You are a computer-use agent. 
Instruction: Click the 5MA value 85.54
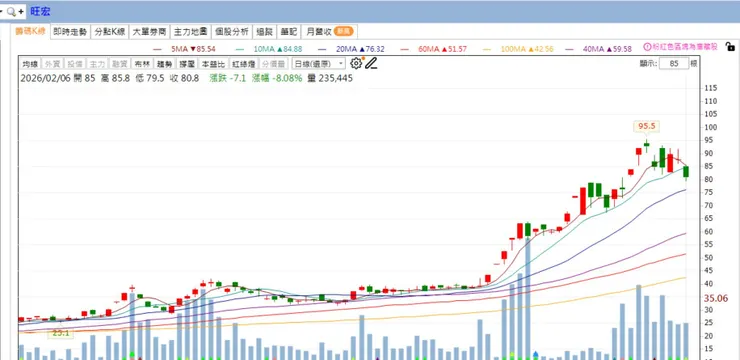(206, 49)
